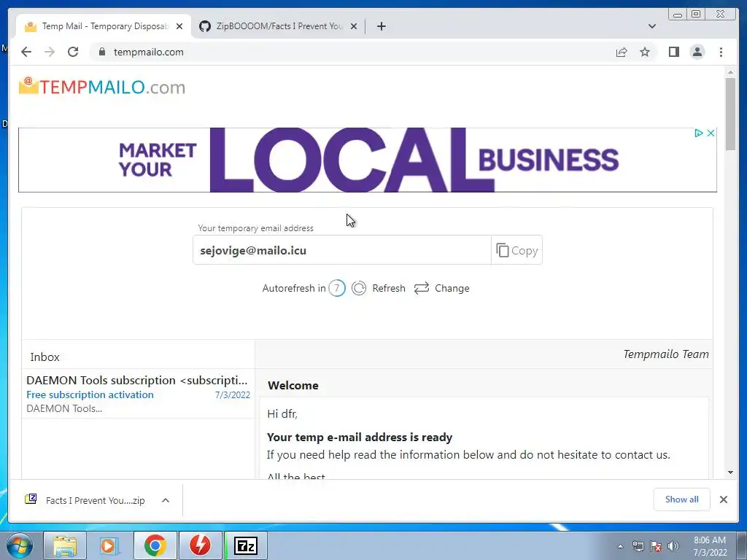Click the browser forward arrow
This screenshot has width=747, height=560.
click(50, 52)
